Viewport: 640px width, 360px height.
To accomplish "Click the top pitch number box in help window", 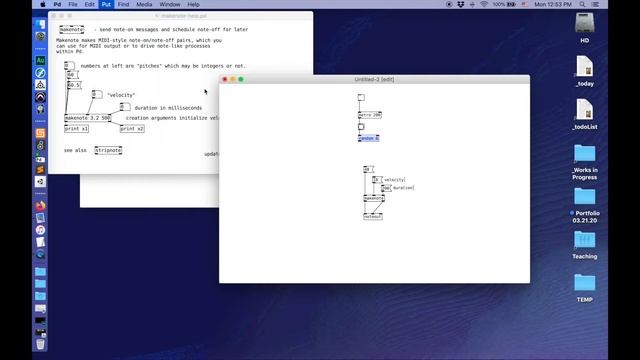I will tap(69, 66).
